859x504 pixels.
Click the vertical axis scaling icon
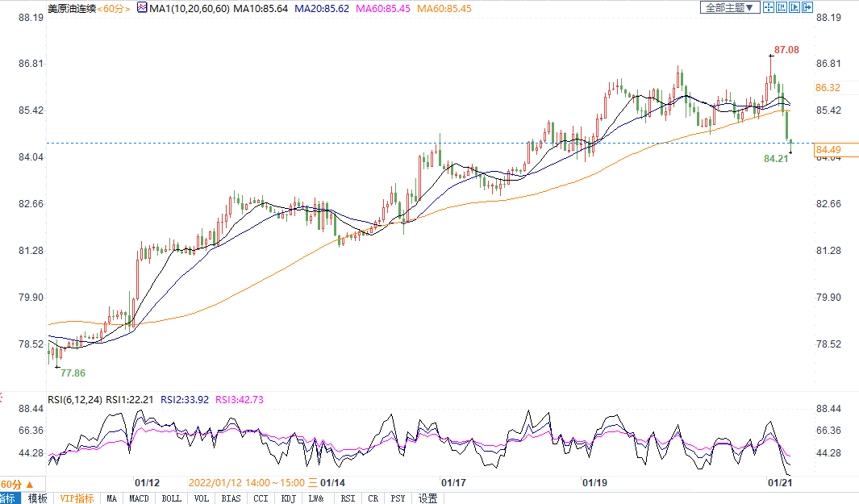point(794,7)
